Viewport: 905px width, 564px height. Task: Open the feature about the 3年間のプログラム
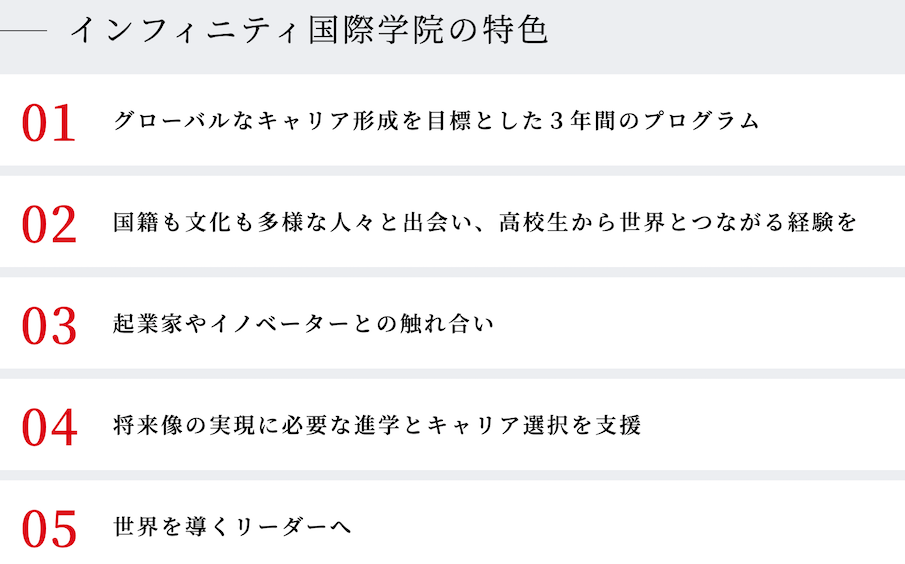click(x=452, y=120)
